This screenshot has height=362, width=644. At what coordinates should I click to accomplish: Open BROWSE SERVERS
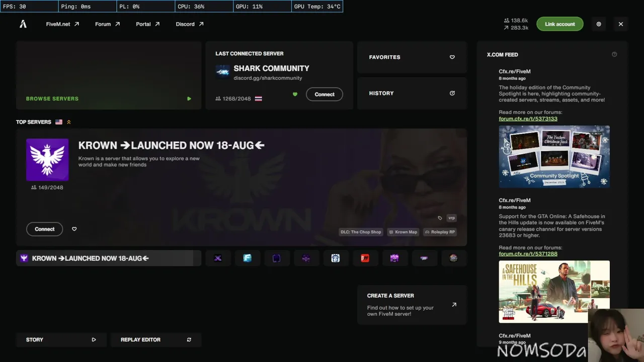click(109, 75)
